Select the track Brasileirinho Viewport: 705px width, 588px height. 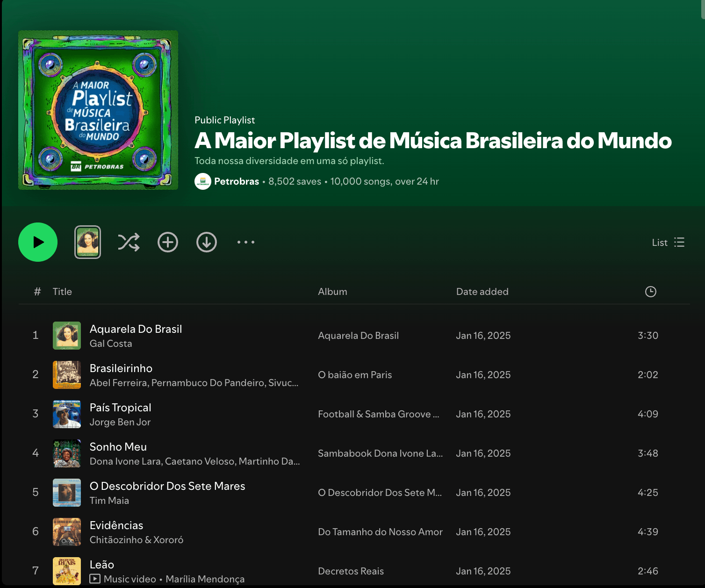pos(121,368)
